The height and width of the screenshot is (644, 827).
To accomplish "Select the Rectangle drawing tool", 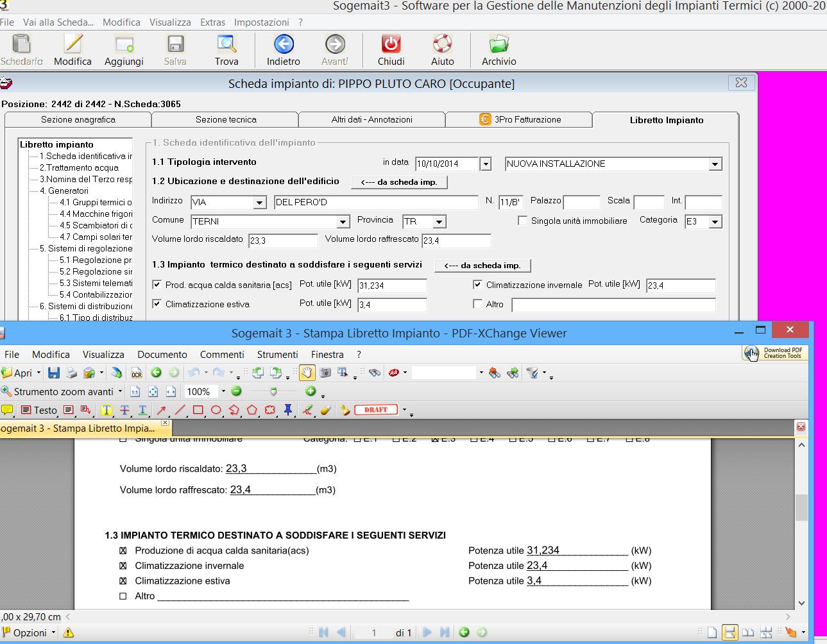I will [198, 410].
